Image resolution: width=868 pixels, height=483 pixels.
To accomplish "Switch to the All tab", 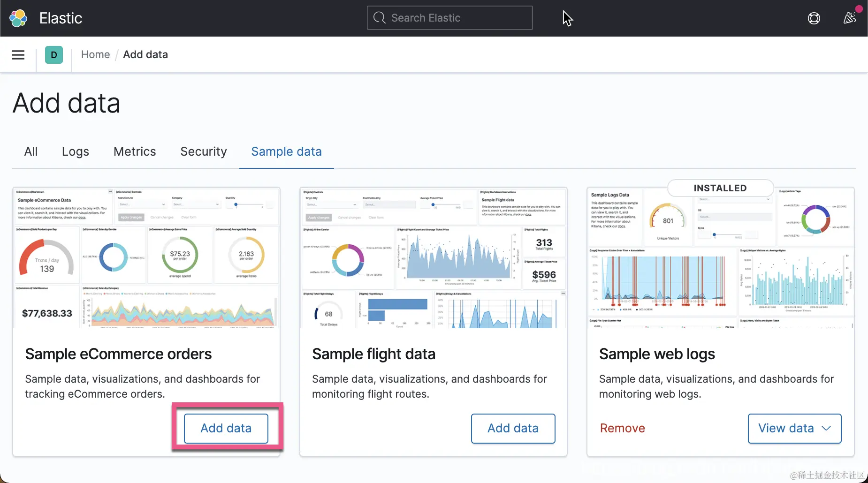I will 31,151.
